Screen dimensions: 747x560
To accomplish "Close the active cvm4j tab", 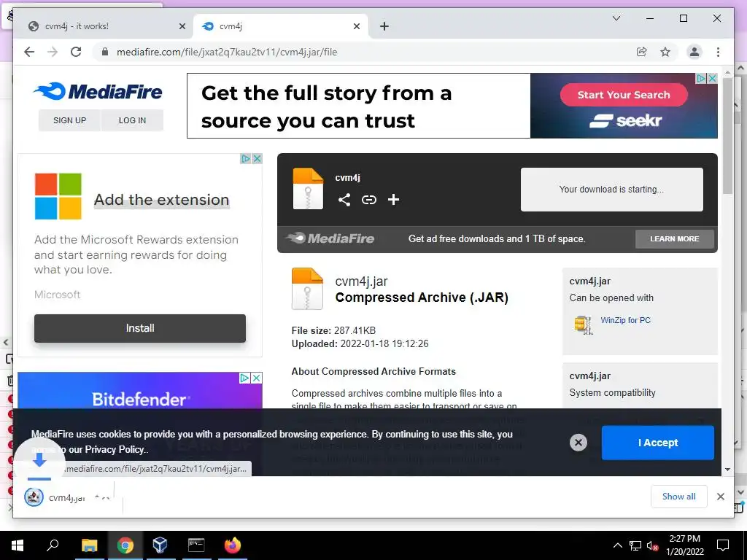I will coord(356,26).
